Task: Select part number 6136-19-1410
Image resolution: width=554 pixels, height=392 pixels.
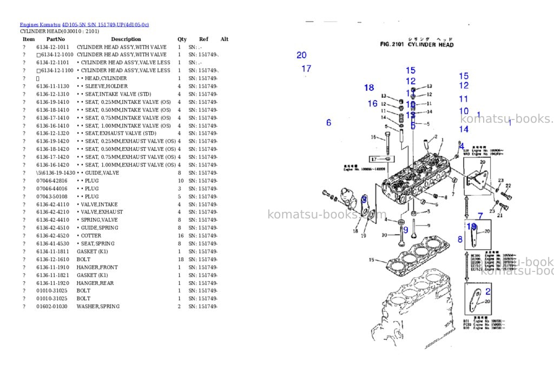Action: [52, 102]
